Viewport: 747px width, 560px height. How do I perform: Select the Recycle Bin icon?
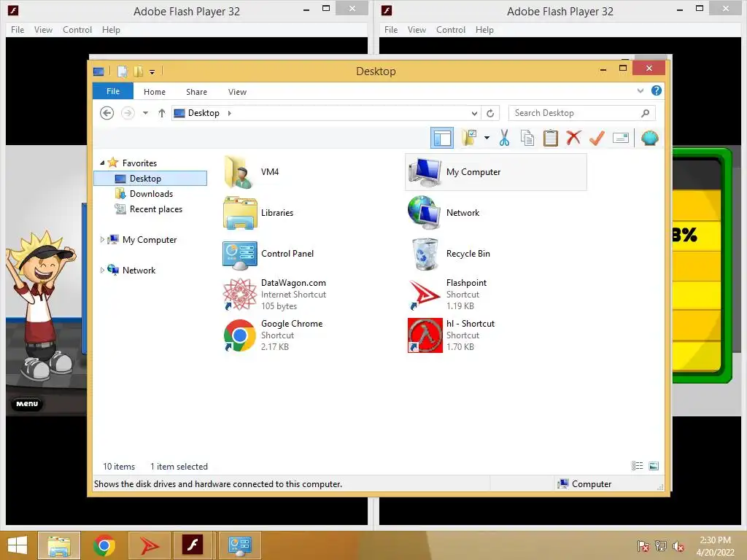pyautogui.click(x=425, y=254)
